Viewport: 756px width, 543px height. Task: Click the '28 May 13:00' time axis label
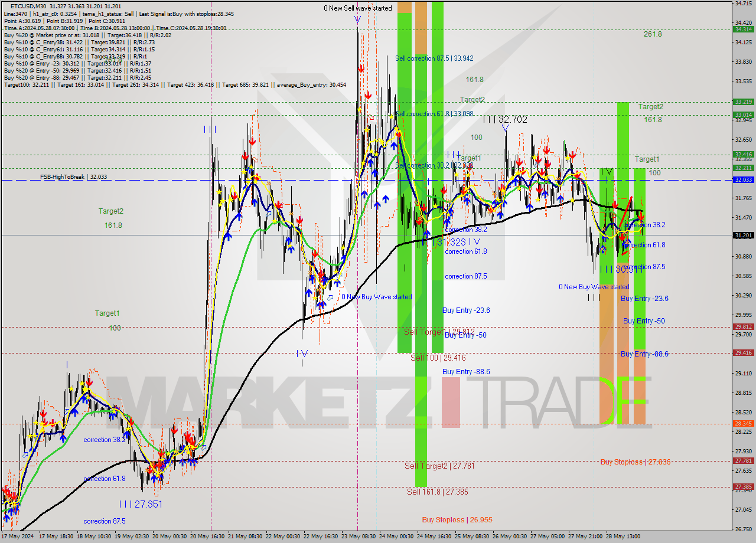pos(622,537)
